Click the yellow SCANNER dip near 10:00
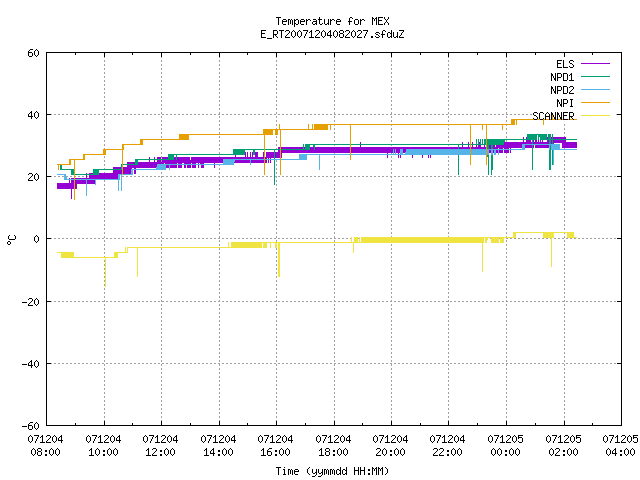This screenshot has height=480, width=640. pos(105,272)
